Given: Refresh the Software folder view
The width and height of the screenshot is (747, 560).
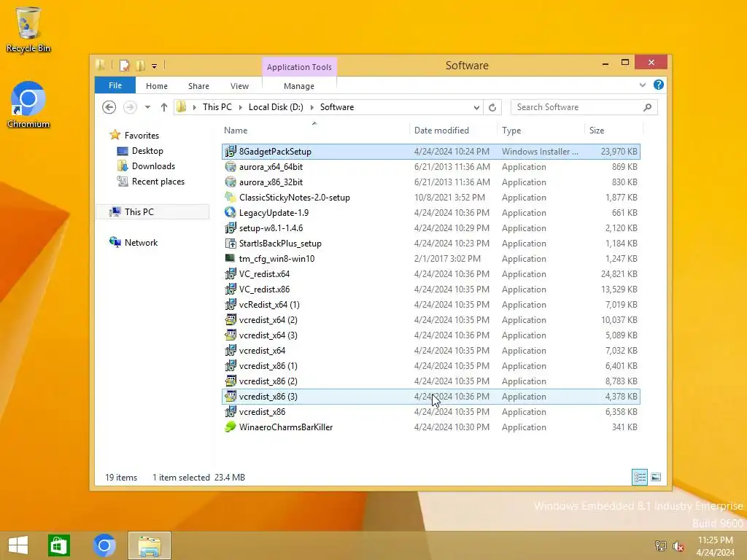Looking at the screenshot, I should coord(492,107).
